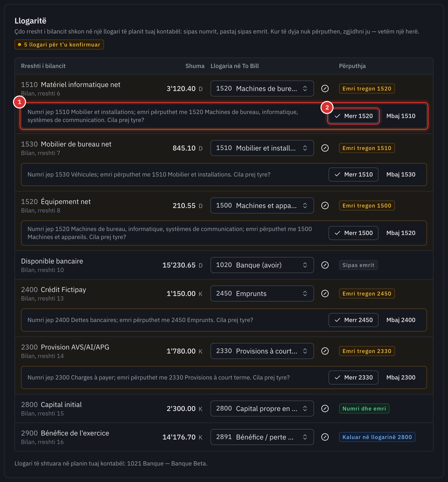Open the 2891 Bénéfice / perte account dropdown

[x=262, y=437]
